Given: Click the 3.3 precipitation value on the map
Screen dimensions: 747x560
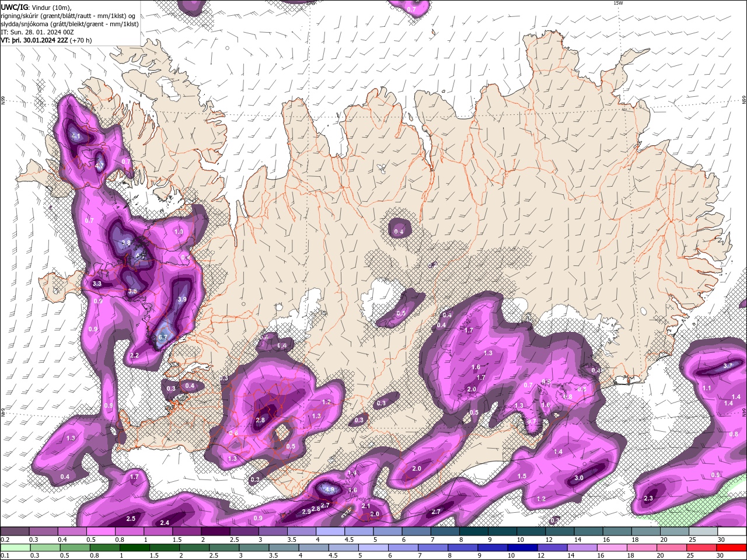Looking at the screenshot, I should (x=97, y=283).
